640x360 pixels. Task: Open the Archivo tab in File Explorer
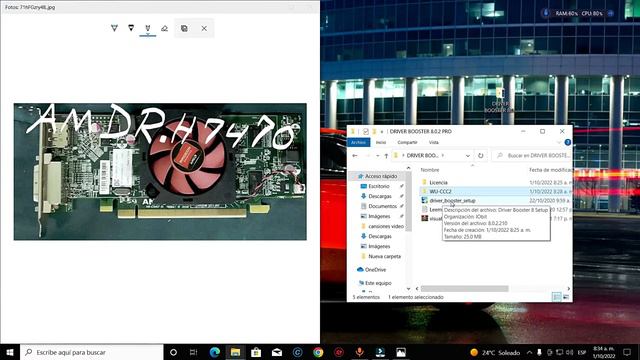[358, 142]
